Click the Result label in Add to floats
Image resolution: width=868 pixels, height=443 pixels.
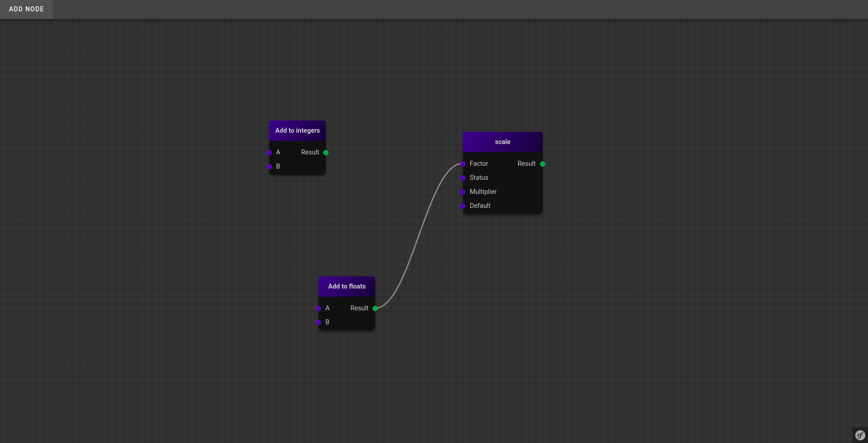click(359, 308)
